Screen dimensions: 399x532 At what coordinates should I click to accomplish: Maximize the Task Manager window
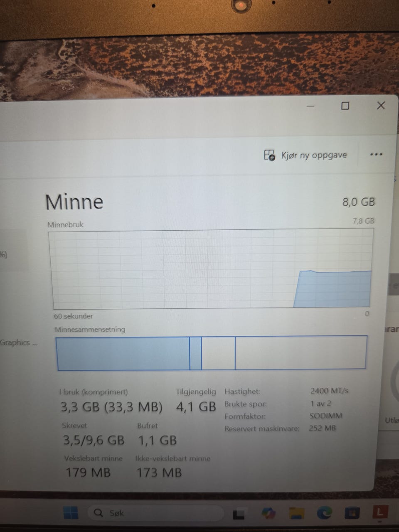(x=345, y=106)
